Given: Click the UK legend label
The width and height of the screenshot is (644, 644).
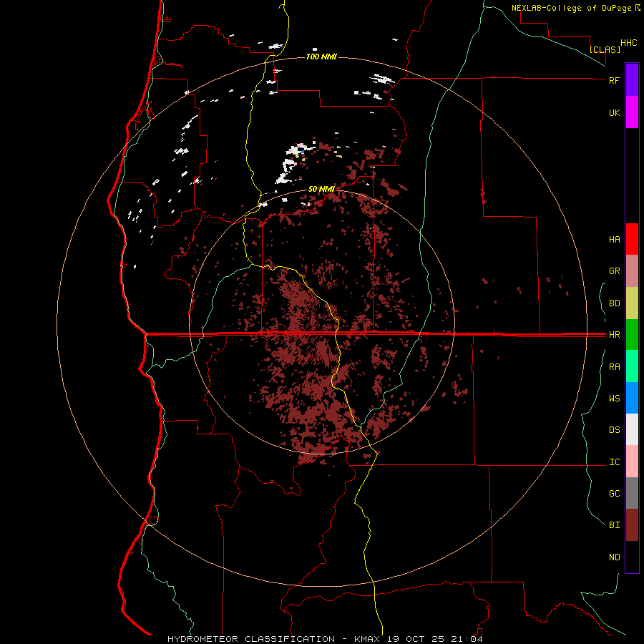Looking at the screenshot, I should coord(614,112).
